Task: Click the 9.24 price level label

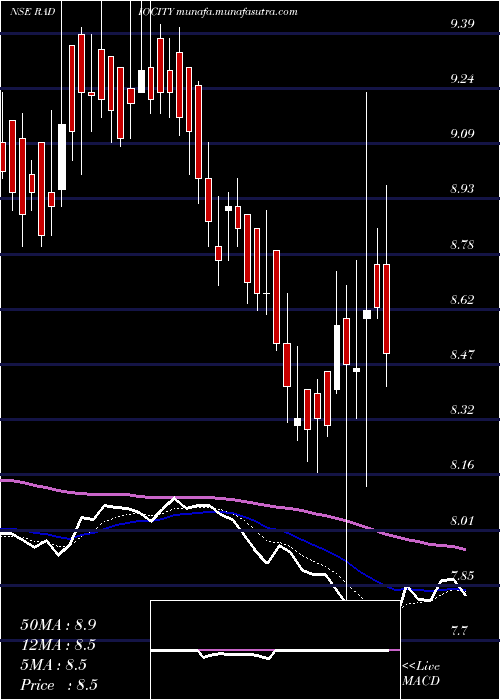Action: point(464,80)
